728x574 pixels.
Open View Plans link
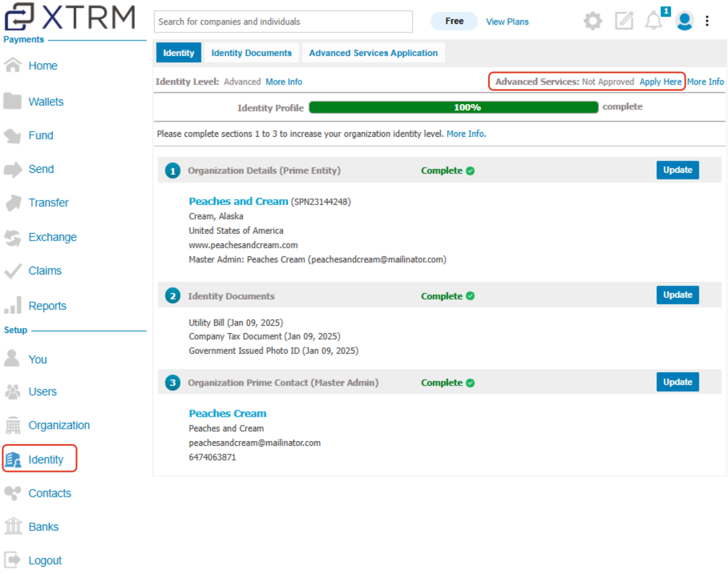click(x=507, y=22)
